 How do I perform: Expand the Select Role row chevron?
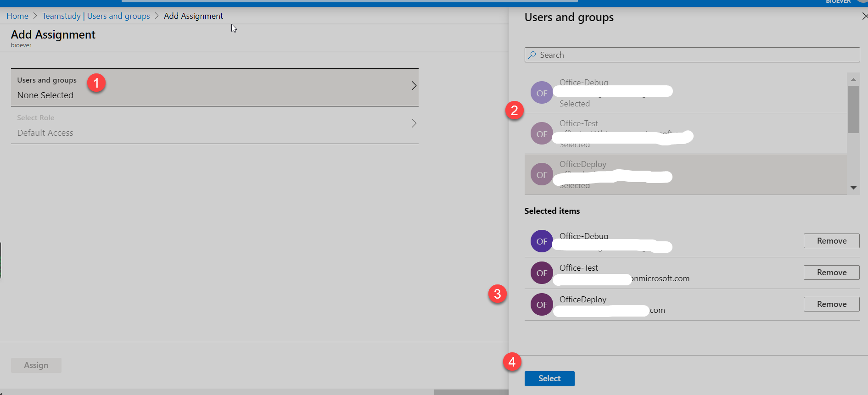[414, 123]
